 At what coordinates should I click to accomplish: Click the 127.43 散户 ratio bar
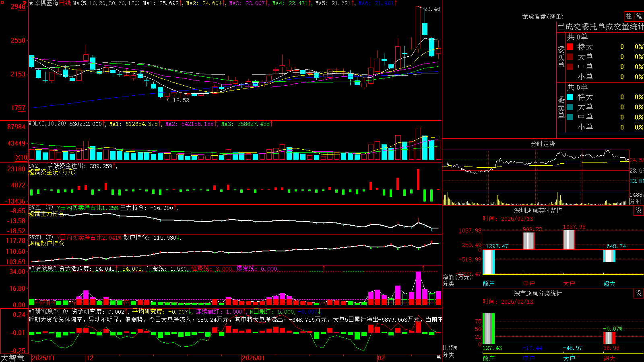pos(489,329)
